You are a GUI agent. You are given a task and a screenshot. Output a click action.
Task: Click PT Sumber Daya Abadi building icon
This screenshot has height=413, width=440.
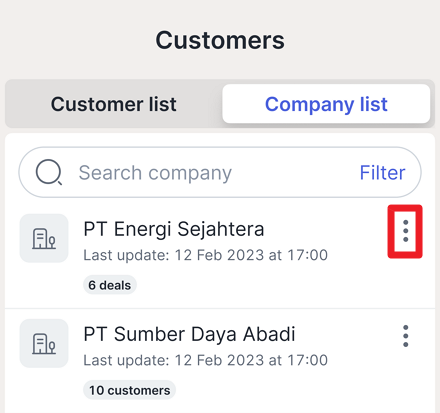44,343
